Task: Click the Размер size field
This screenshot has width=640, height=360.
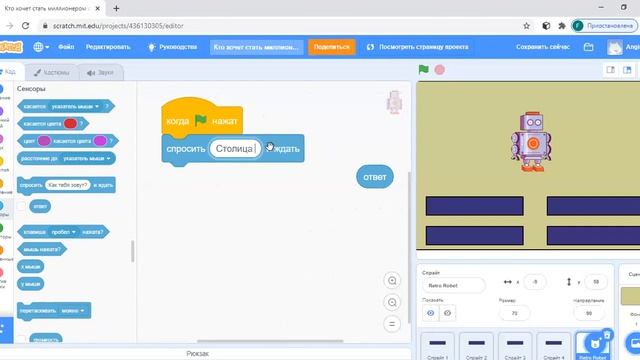Action: click(514, 313)
